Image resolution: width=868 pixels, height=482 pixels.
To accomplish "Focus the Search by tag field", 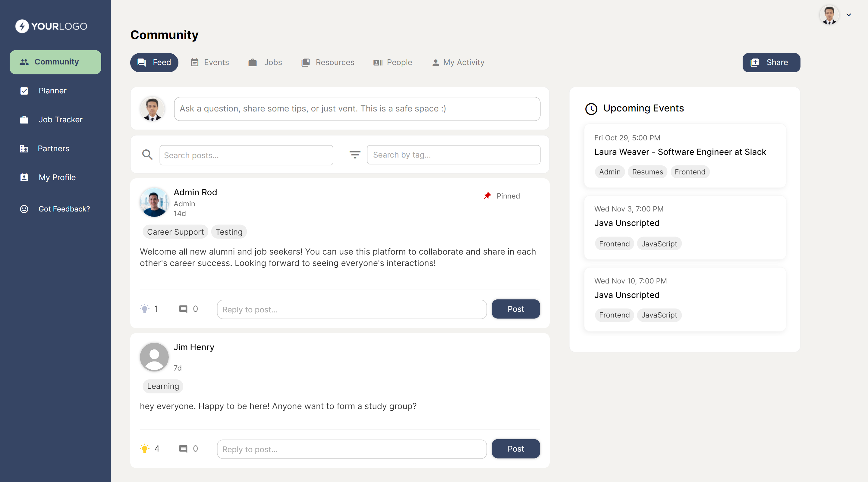I will pyautogui.click(x=454, y=155).
